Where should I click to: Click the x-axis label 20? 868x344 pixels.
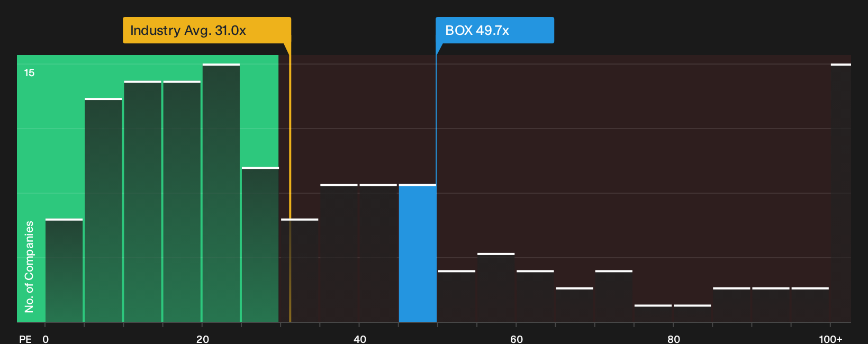coord(203,339)
